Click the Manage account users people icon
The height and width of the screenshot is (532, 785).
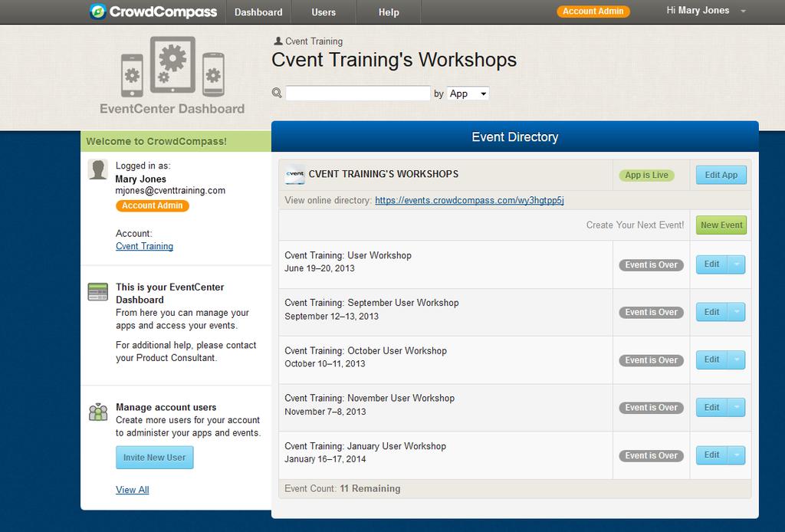point(98,412)
